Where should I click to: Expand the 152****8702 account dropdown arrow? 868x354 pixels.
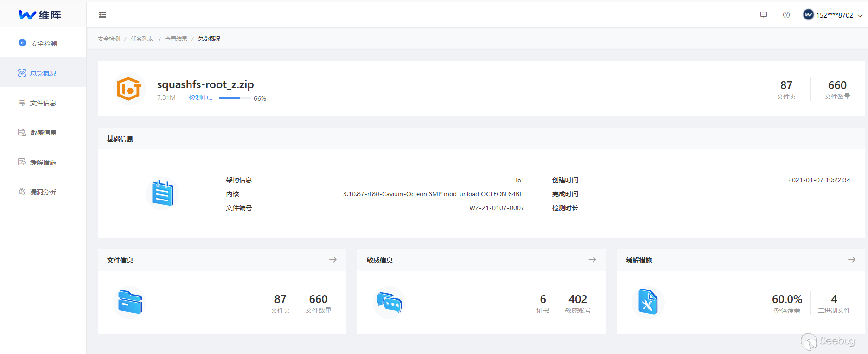tap(860, 15)
